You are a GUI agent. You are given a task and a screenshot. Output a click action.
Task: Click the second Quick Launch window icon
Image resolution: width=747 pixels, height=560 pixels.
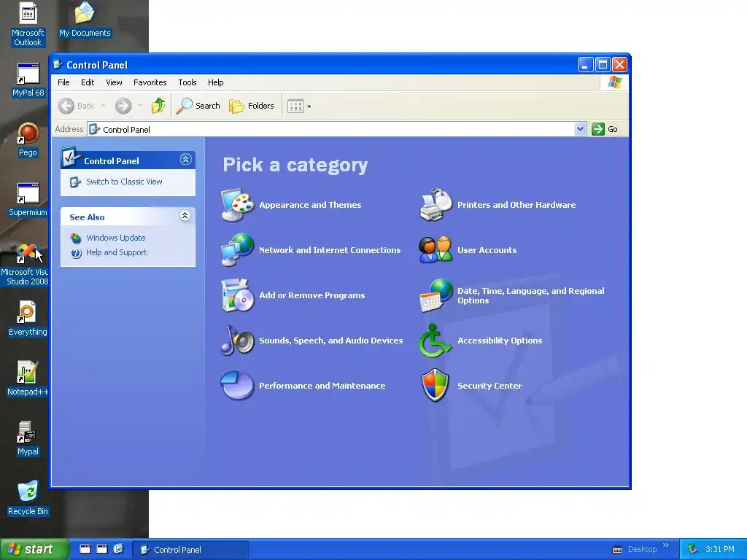tap(102, 549)
